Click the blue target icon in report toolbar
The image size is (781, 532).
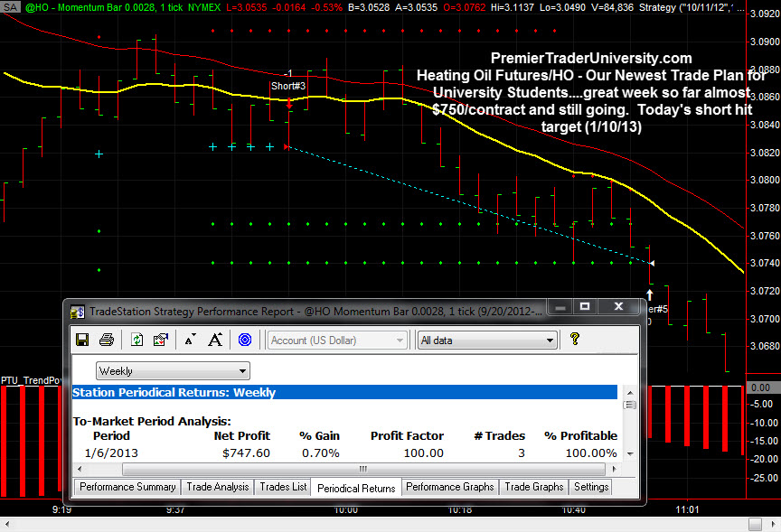(x=245, y=340)
